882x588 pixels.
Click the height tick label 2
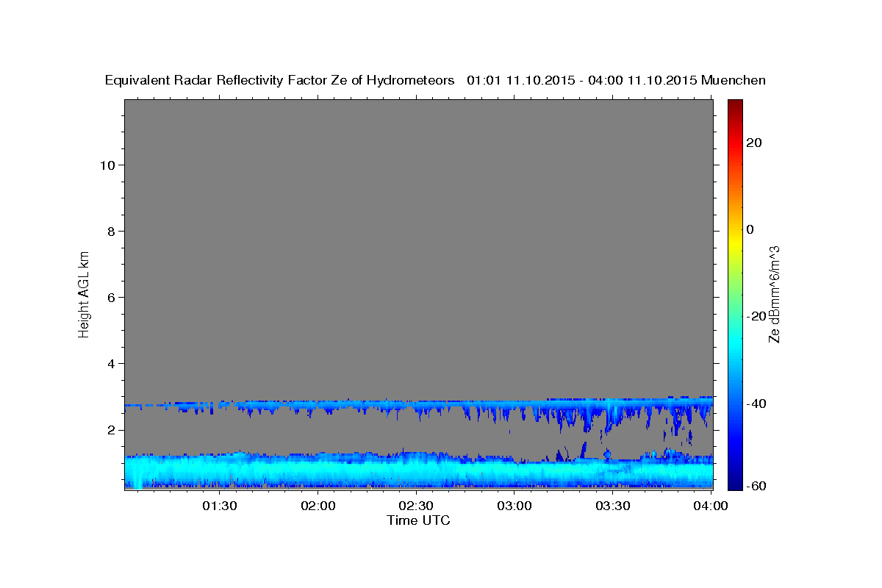tap(112, 429)
